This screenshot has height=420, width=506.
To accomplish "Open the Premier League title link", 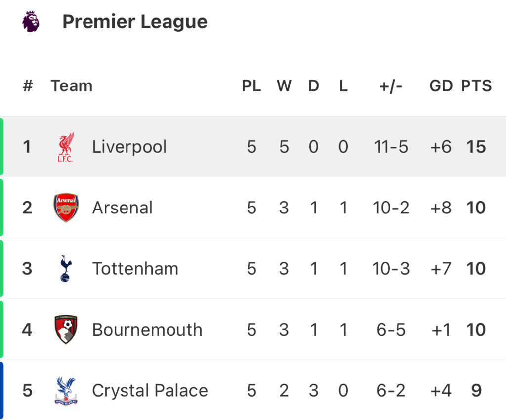I will (x=135, y=22).
